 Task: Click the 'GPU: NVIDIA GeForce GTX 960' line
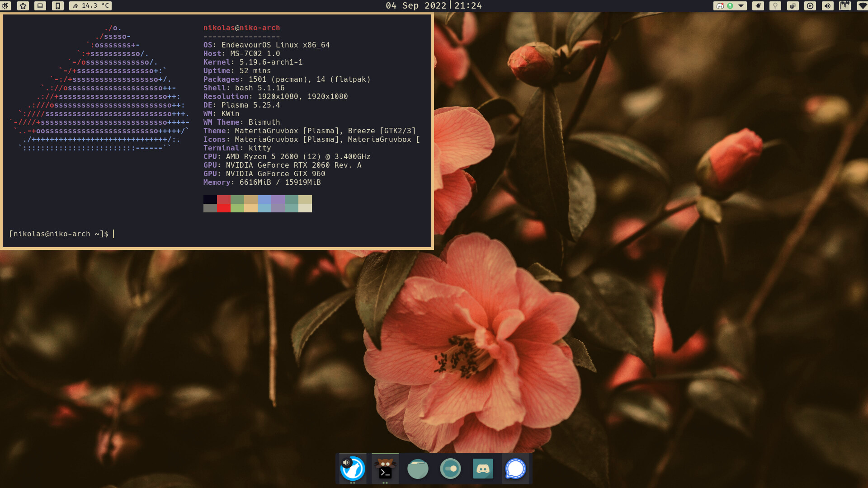pyautogui.click(x=264, y=174)
